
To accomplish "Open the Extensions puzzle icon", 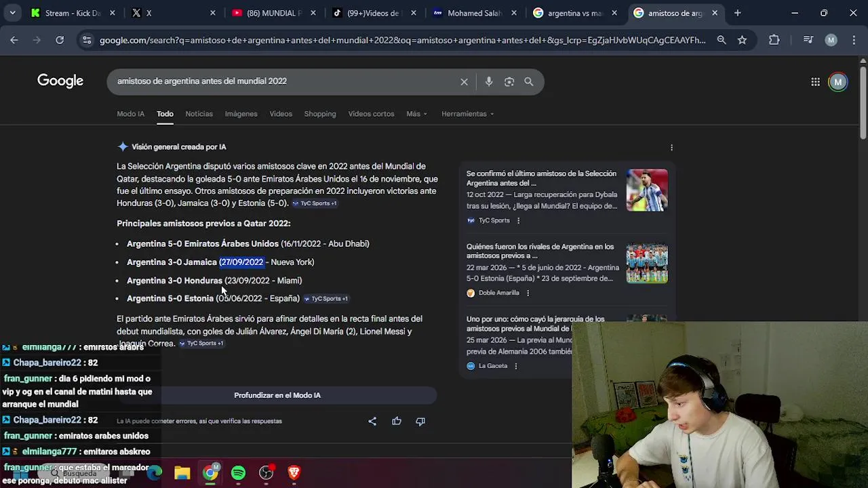I will click(x=774, y=40).
